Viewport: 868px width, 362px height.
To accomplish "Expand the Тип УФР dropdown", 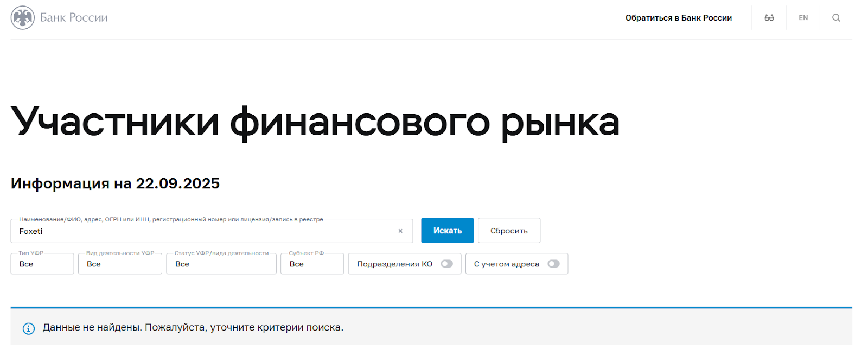I will coord(42,264).
